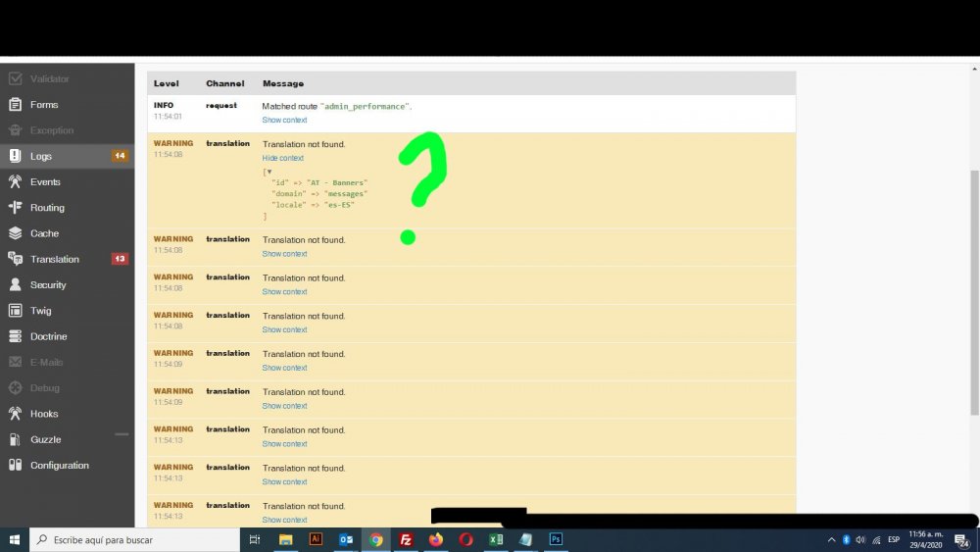Image resolution: width=980 pixels, height=552 pixels.
Task: Open the Hooks panel icon
Action: [x=15, y=413]
